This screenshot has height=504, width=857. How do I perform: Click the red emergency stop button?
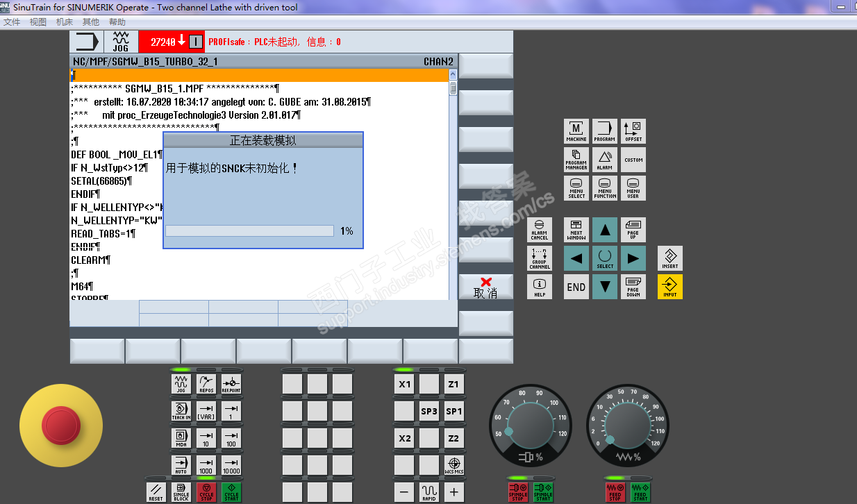pos(61,426)
